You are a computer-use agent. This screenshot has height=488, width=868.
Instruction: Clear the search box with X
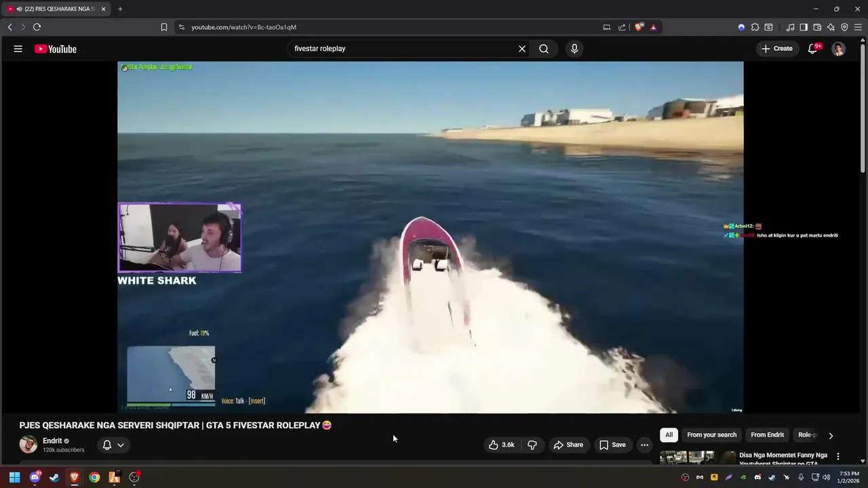(522, 49)
